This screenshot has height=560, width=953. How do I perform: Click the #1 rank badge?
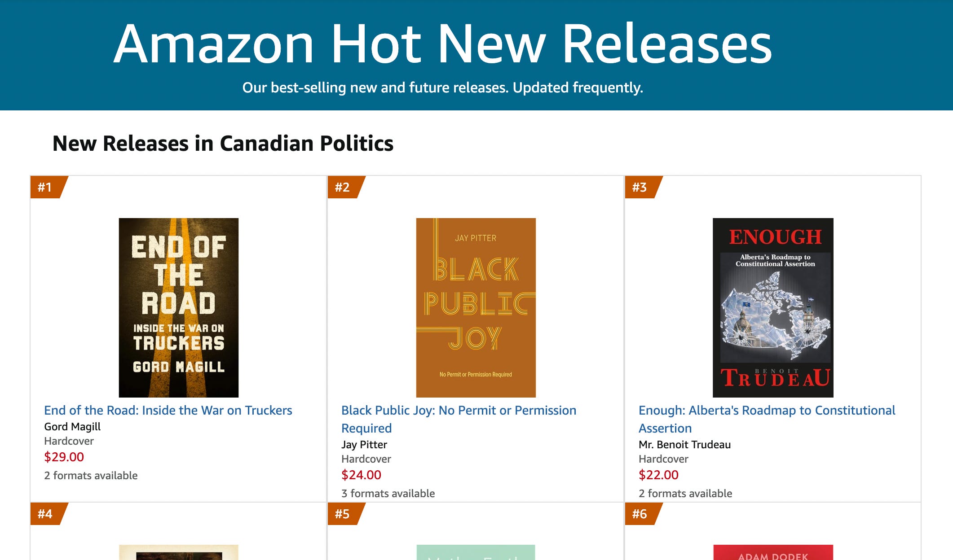(49, 187)
